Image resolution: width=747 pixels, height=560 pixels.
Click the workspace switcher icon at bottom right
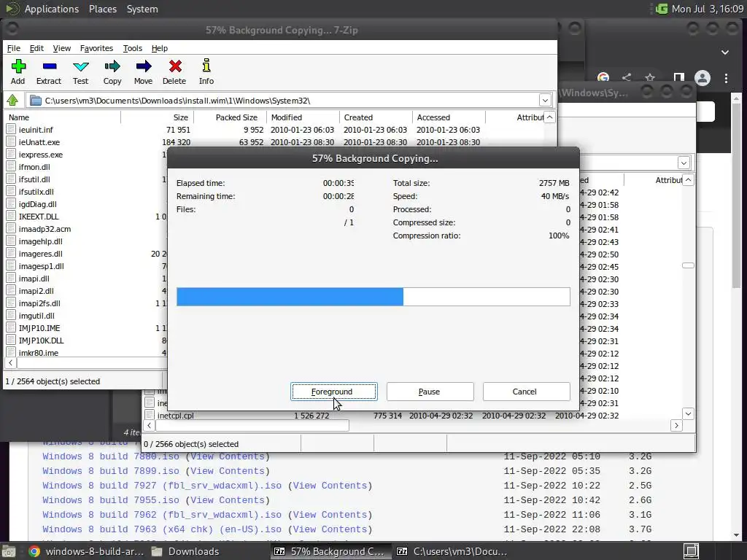(692, 551)
